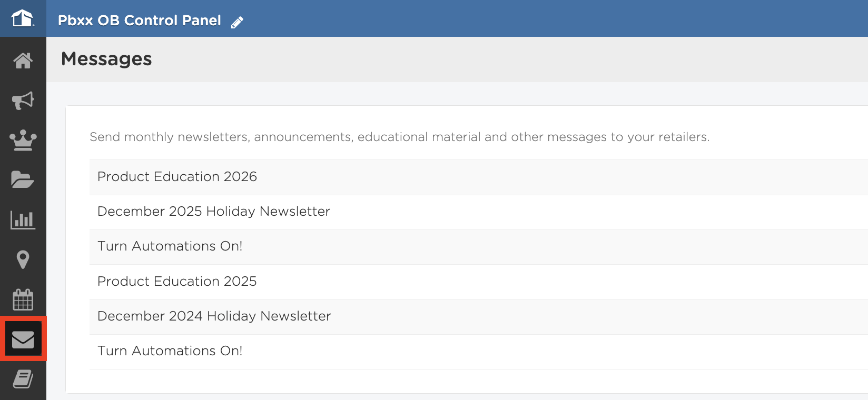The image size is (868, 400).
Task: Click the Messages page heading
Action: click(106, 59)
